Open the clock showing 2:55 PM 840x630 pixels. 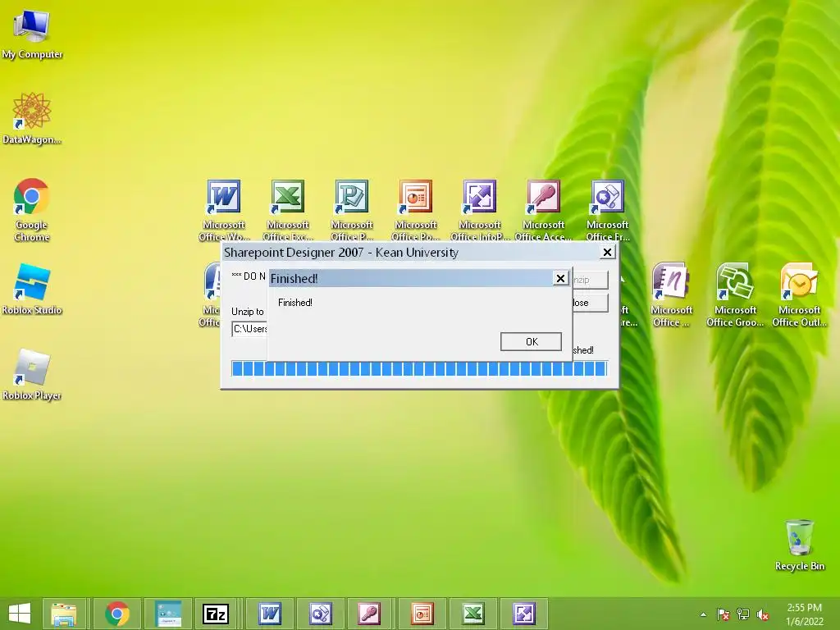point(804,614)
